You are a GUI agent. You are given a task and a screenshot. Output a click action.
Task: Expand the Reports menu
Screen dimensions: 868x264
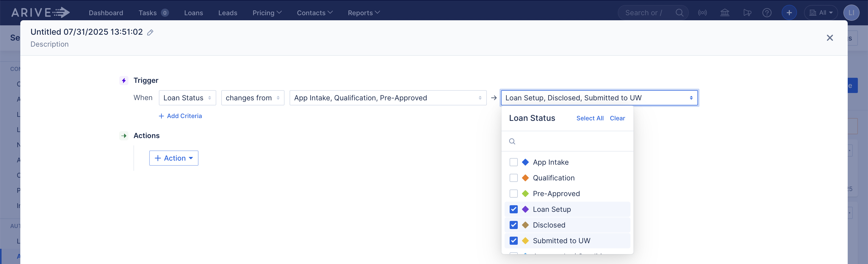[x=364, y=13]
